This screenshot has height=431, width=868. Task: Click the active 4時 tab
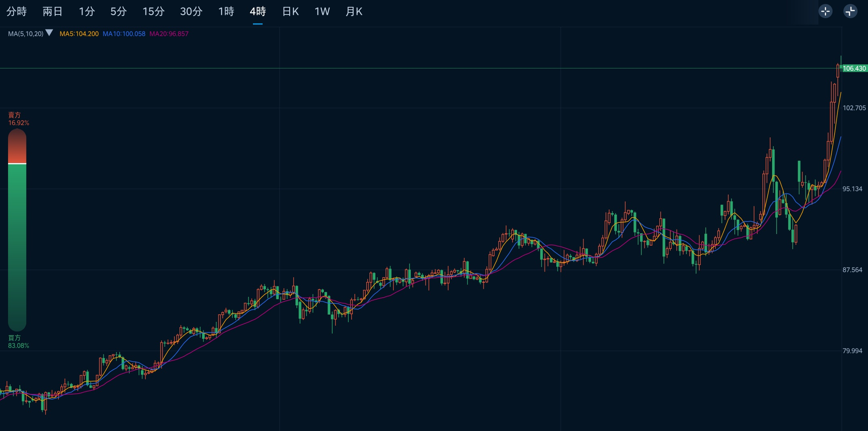(258, 12)
